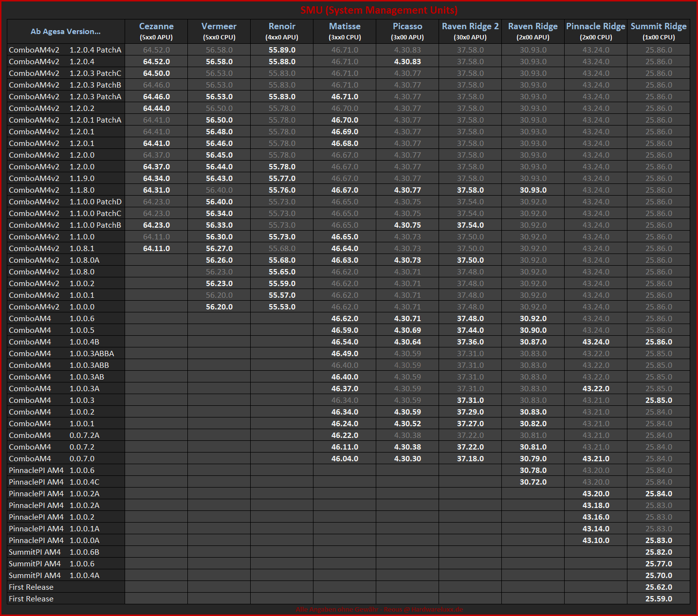This screenshot has width=698, height=616.
Task: Click the Matisse value 46.37.0
Action: tap(345, 388)
